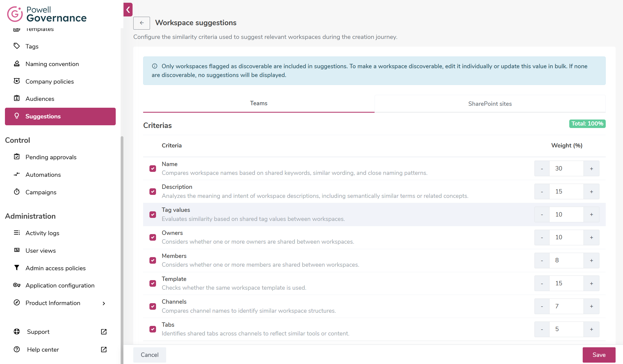This screenshot has height=364, width=623.
Task: Click the back arrow beside Workspace suggestions
Action: point(141,23)
